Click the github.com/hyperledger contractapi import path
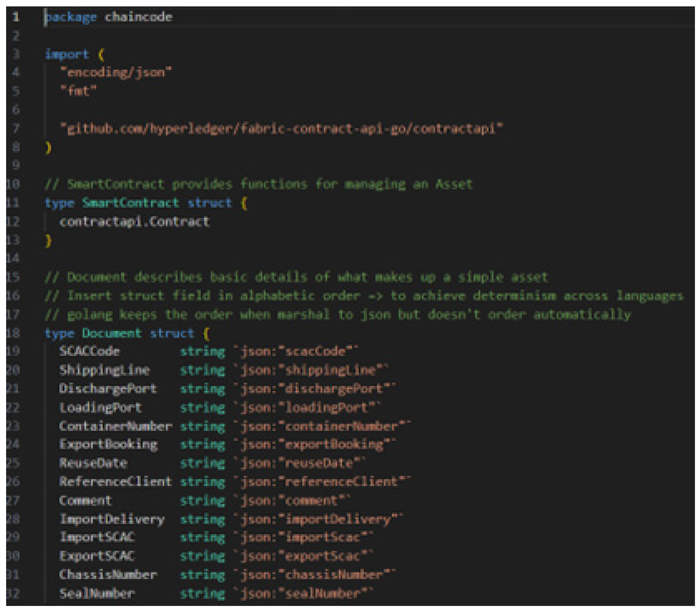 (282, 129)
